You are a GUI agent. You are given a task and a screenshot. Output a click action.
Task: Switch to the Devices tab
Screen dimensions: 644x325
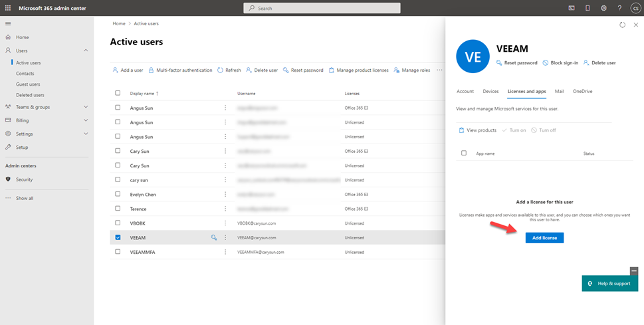pos(490,91)
